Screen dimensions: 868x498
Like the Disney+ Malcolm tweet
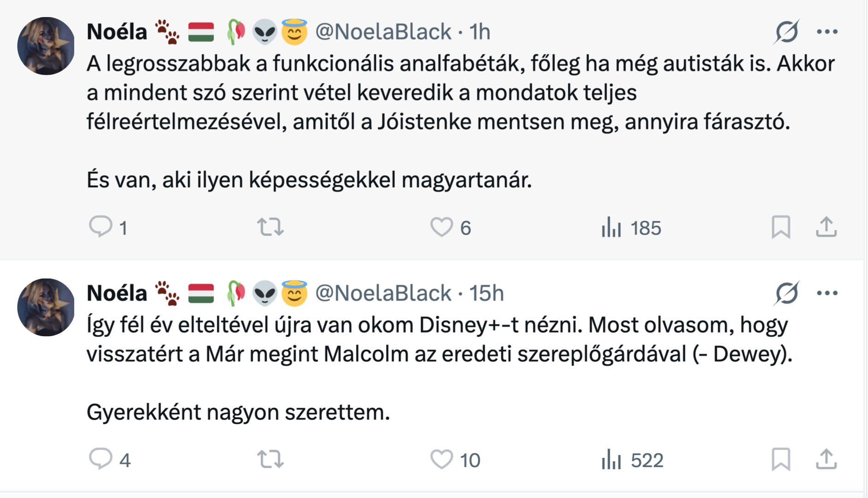coord(441,459)
